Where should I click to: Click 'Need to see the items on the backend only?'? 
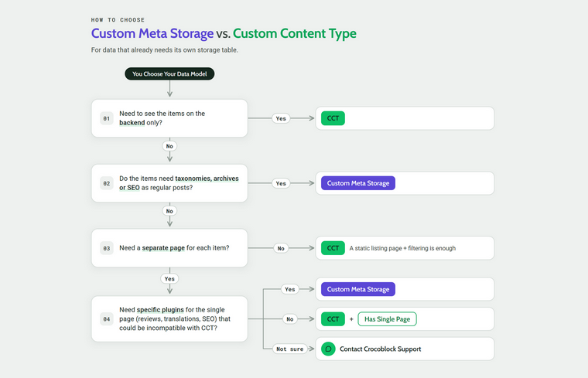162,118
